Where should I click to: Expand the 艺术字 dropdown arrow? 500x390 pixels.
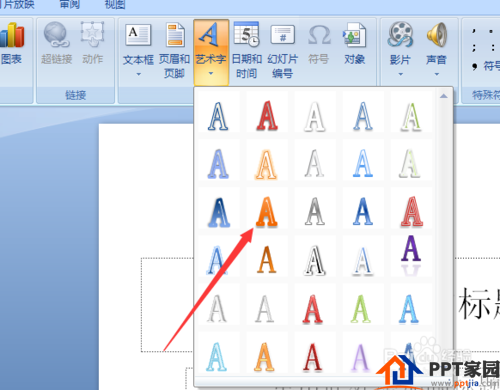(x=211, y=73)
